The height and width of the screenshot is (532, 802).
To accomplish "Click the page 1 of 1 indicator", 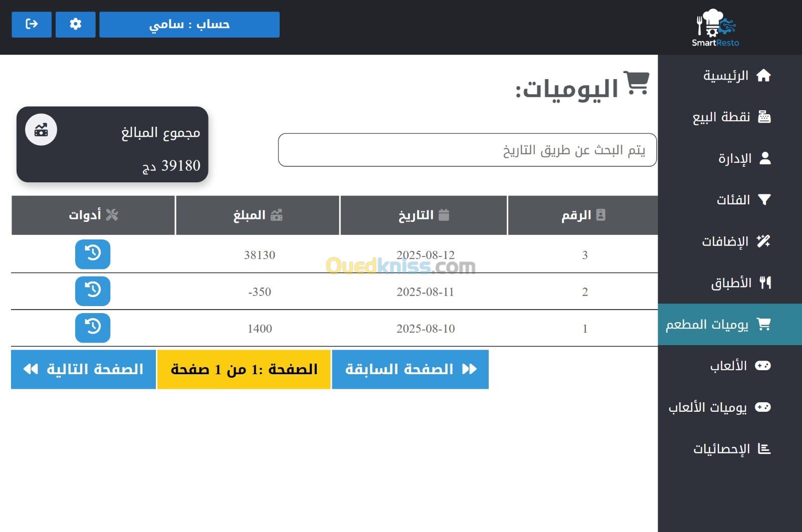I will 244,369.
